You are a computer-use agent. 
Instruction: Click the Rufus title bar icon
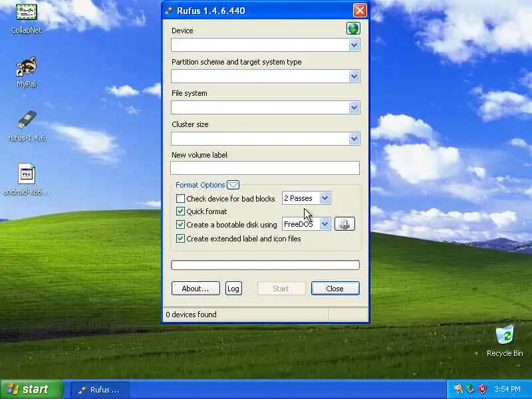[169, 11]
